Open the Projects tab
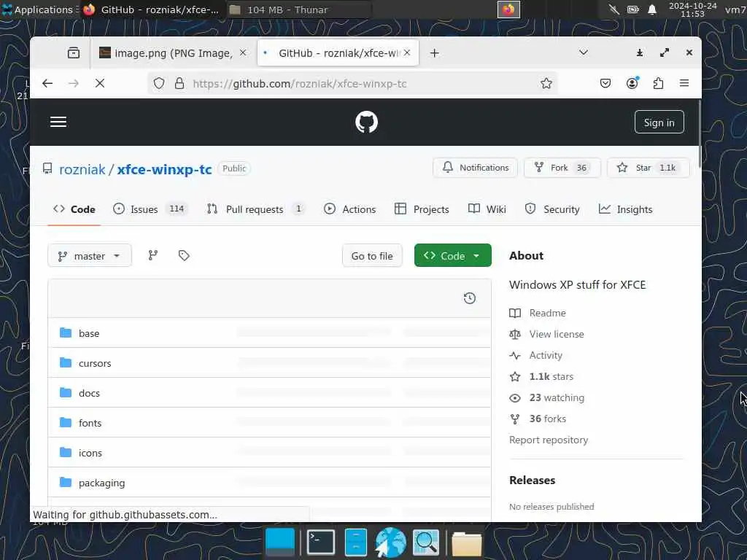The height and width of the screenshot is (560, 747). pyautogui.click(x=422, y=209)
